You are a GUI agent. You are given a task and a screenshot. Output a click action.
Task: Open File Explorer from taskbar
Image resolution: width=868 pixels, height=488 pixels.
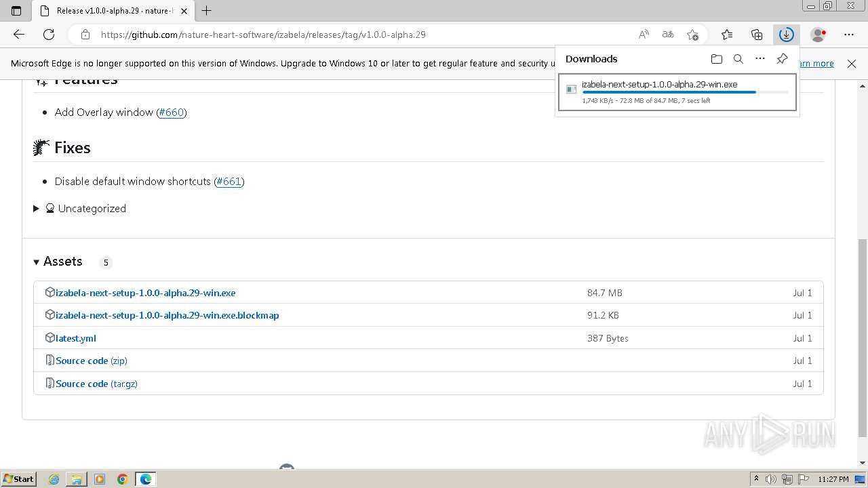77,479
